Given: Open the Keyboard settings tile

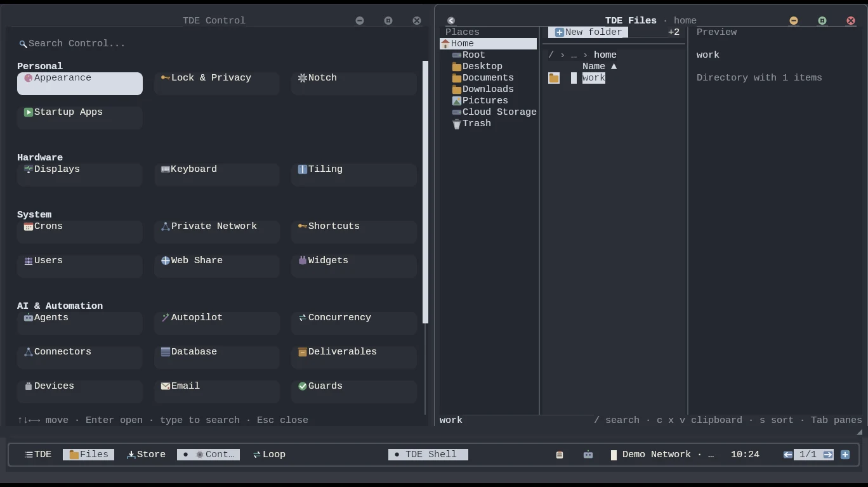Looking at the screenshot, I should click(217, 174).
